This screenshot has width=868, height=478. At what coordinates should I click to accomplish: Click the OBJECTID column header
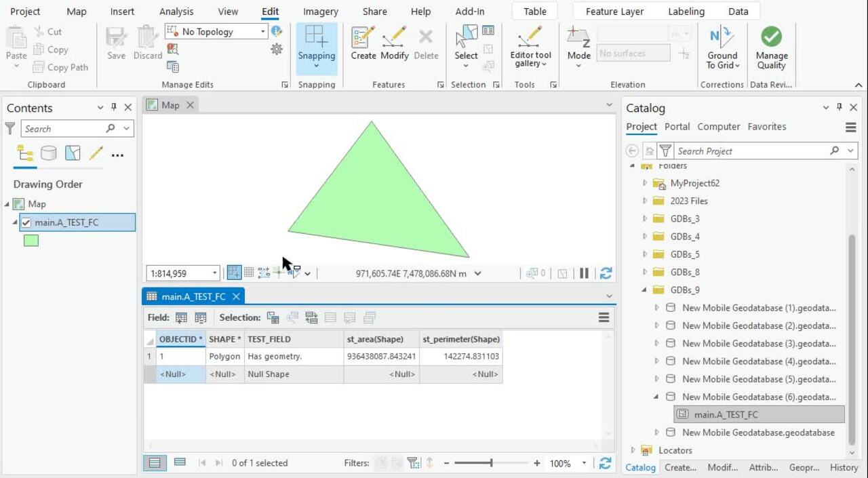click(180, 339)
